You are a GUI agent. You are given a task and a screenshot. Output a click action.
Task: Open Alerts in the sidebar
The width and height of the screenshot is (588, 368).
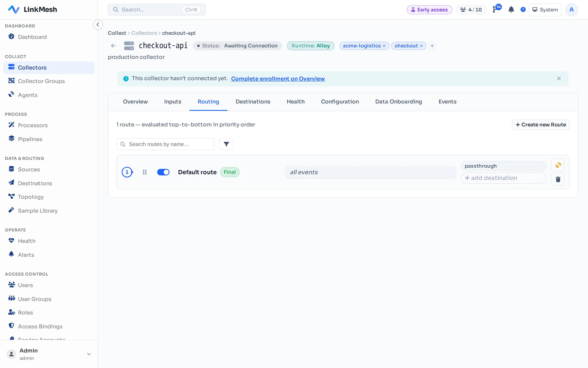coord(49,255)
